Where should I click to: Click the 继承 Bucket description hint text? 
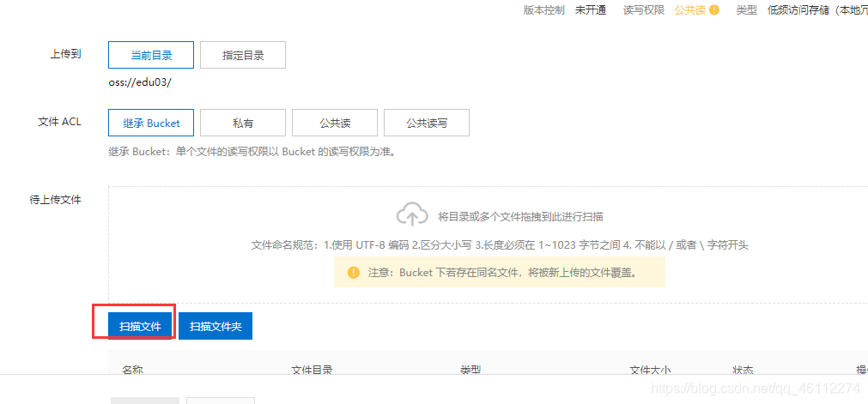pyautogui.click(x=253, y=152)
